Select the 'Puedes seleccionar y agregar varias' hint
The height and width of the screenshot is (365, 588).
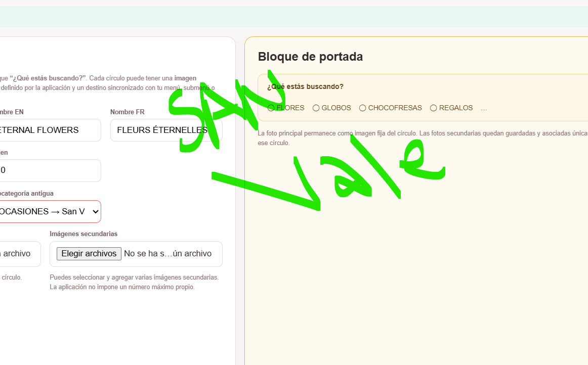pyautogui.click(x=134, y=278)
